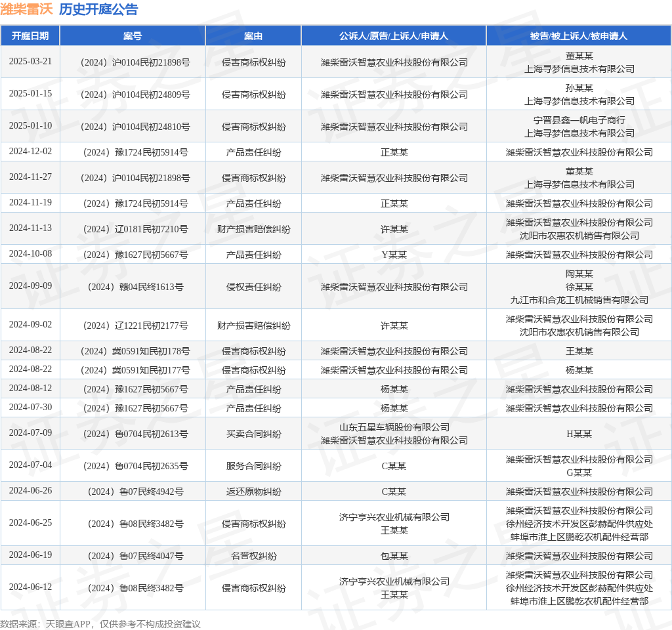This screenshot has height=630, width=672.
Task: Select the date 2024-09-02
Action: pyautogui.click(x=30, y=324)
